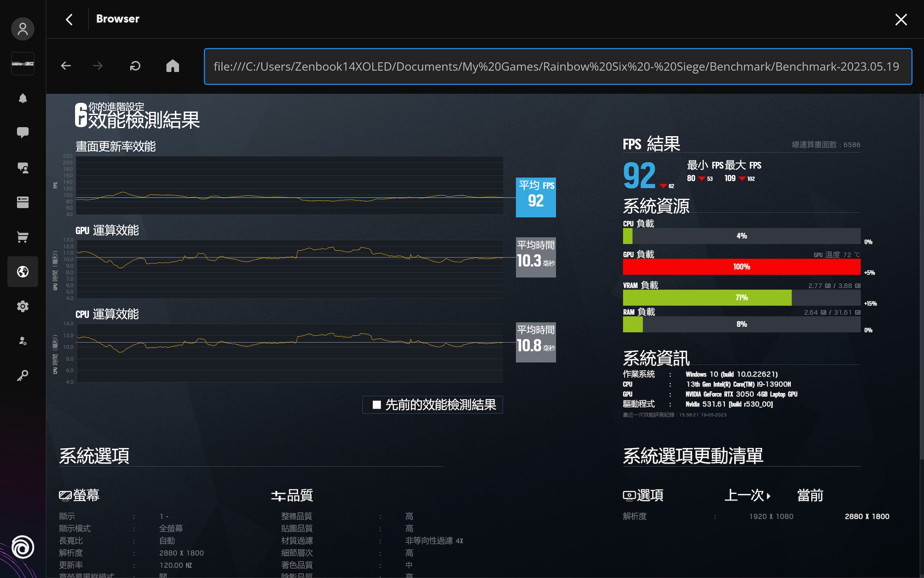Open the group chat friends icon
The width and height of the screenshot is (924, 578).
[22, 168]
